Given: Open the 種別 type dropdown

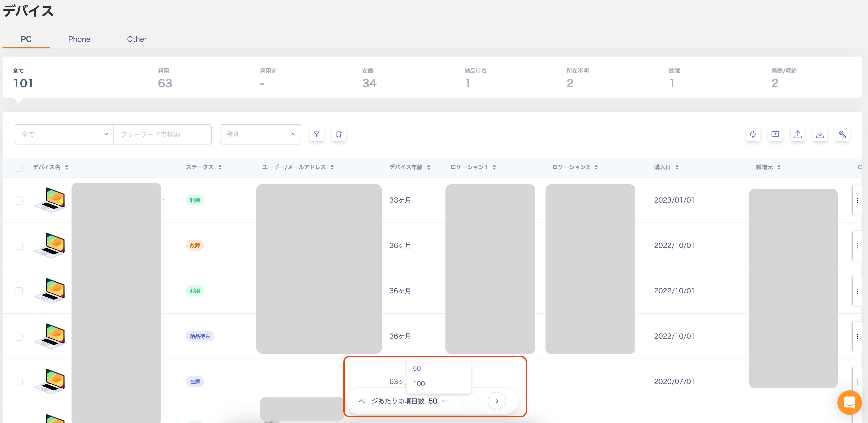Looking at the screenshot, I should point(260,134).
